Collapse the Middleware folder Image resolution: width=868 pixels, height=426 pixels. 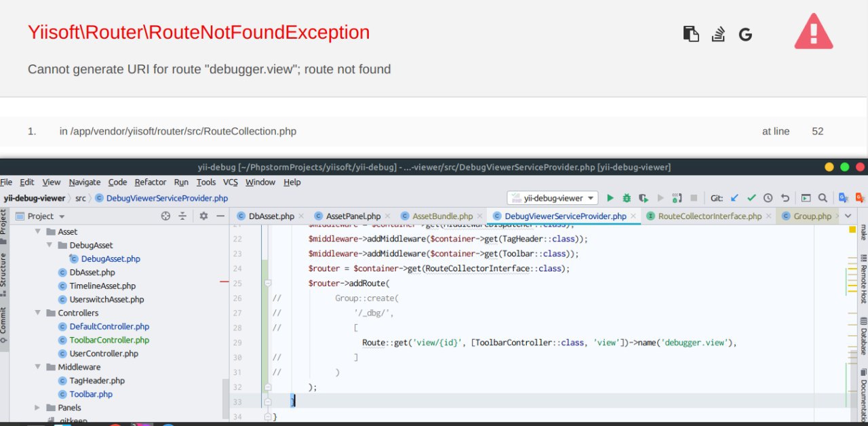tap(38, 367)
